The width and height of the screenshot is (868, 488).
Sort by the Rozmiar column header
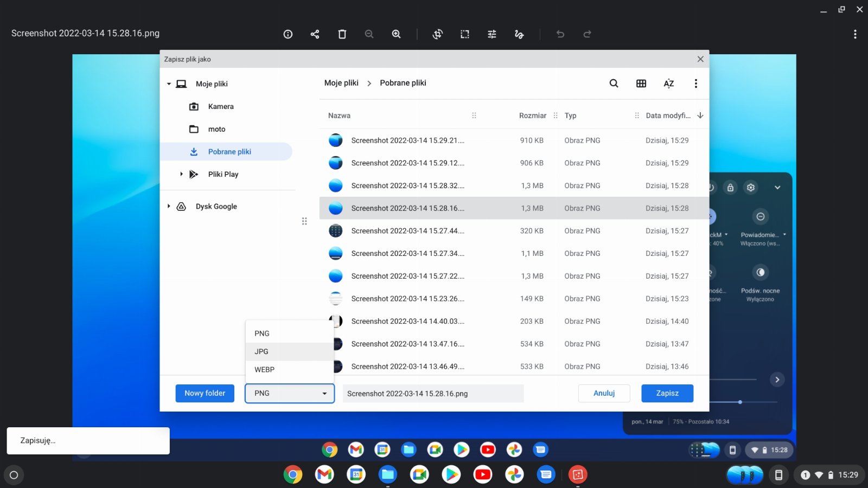point(532,115)
